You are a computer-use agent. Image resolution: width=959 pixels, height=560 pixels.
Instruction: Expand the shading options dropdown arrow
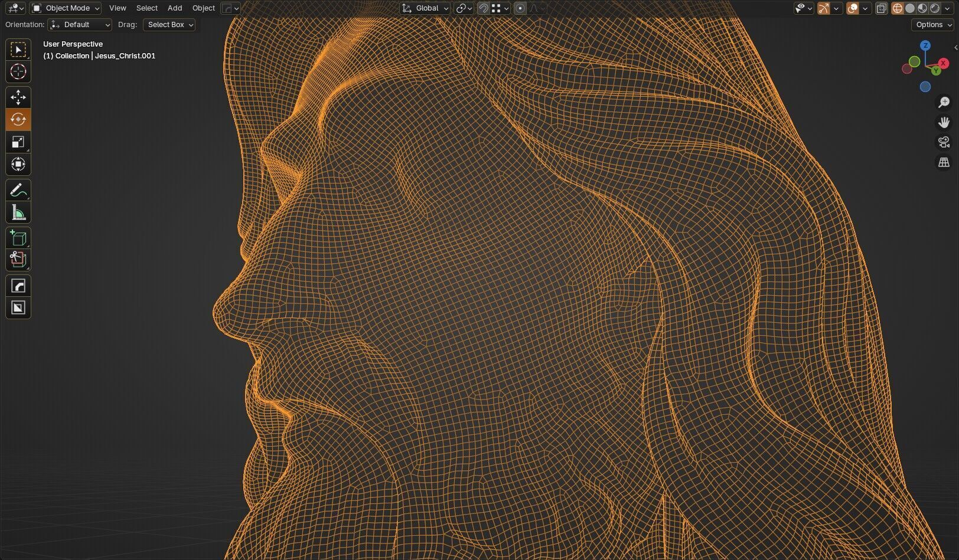click(x=948, y=8)
